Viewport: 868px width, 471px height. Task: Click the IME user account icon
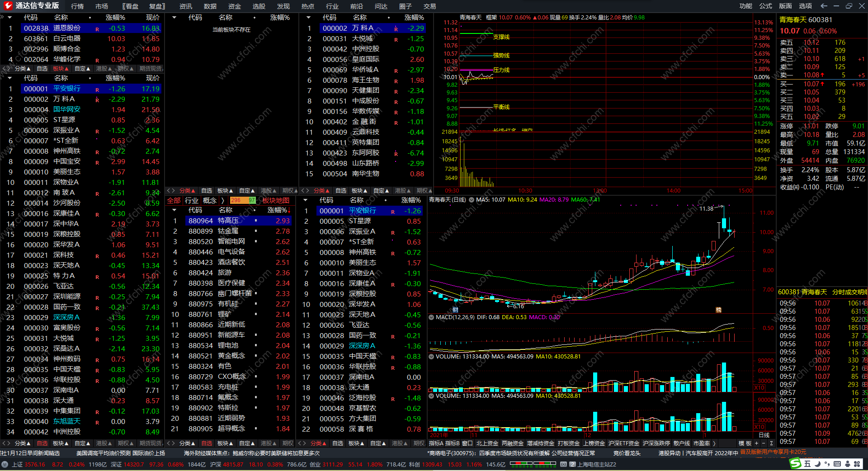[x=847, y=464]
